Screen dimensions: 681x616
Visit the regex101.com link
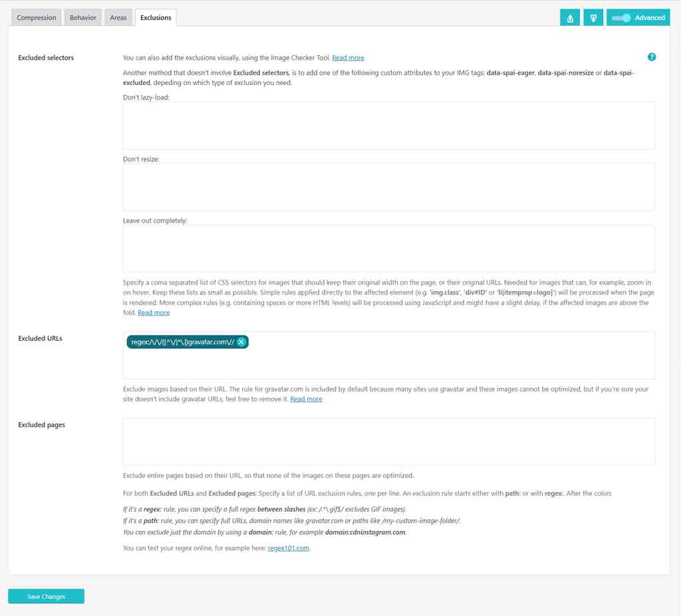pyautogui.click(x=288, y=548)
